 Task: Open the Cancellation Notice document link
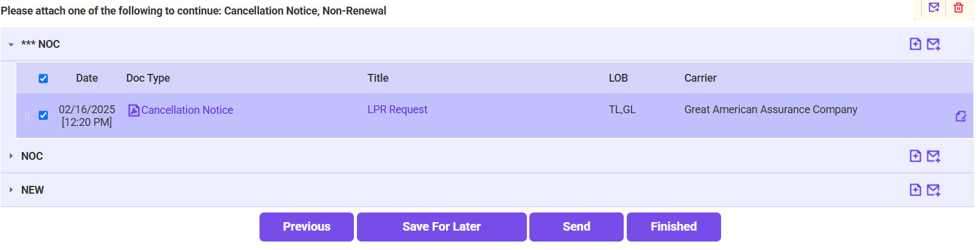(187, 110)
